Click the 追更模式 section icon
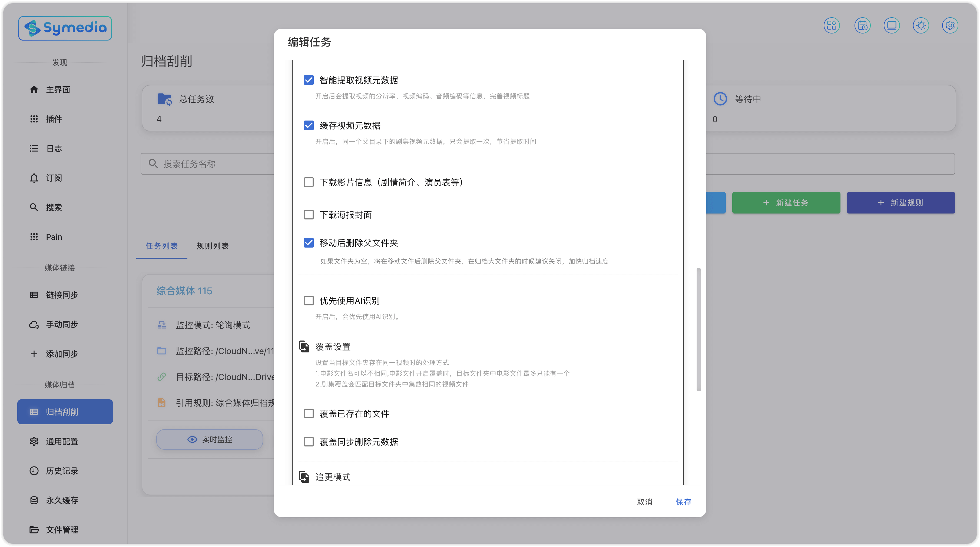The width and height of the screenshot is (980, 547). point(304,476)
